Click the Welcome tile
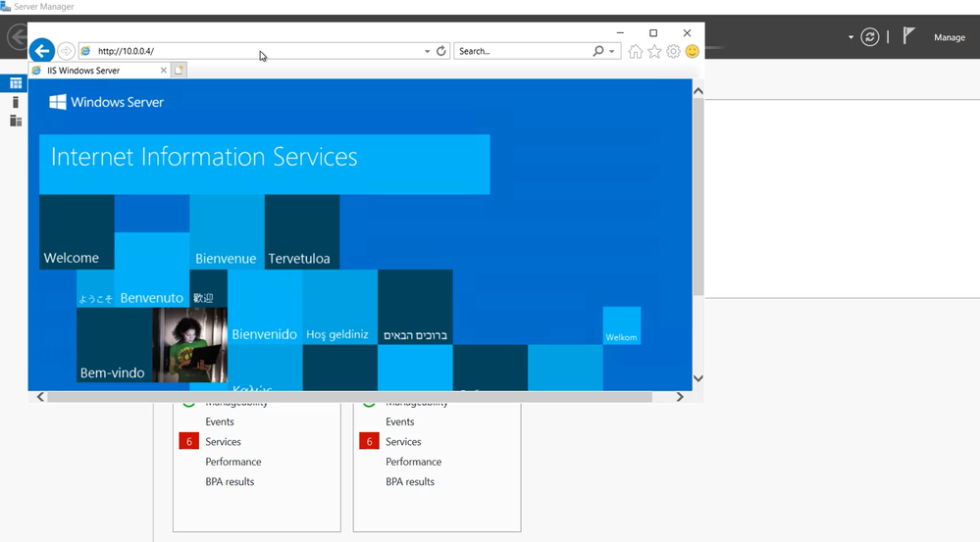The width and height of the screenshot is (980, 542). click(x=77, y=232)
